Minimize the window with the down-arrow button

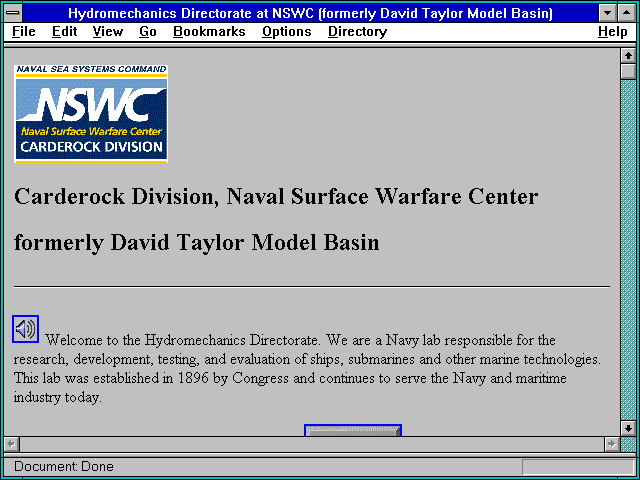[607, 13]
